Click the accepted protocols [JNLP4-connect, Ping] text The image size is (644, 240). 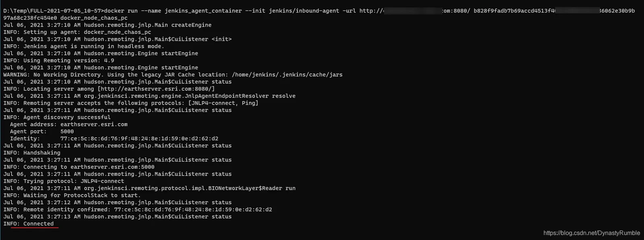(x=223, y=103)
